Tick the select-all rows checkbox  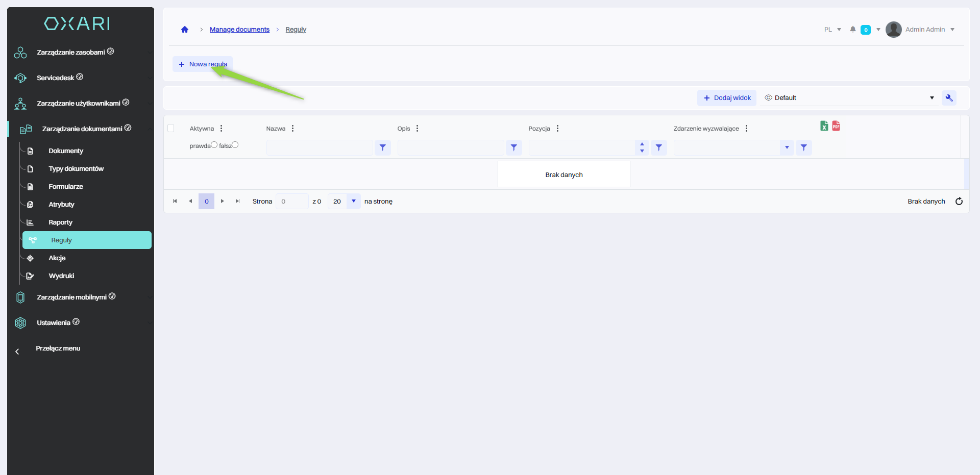(x=171, y=129)
